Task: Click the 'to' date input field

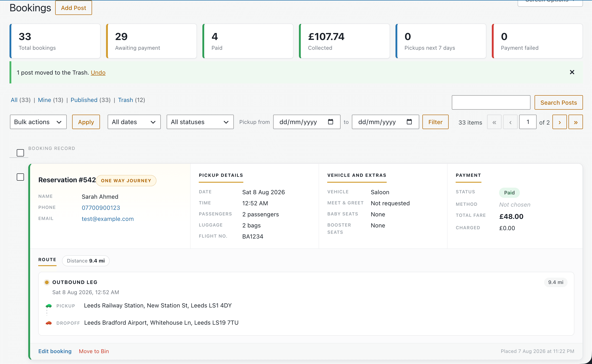Action: coord(385,122)
